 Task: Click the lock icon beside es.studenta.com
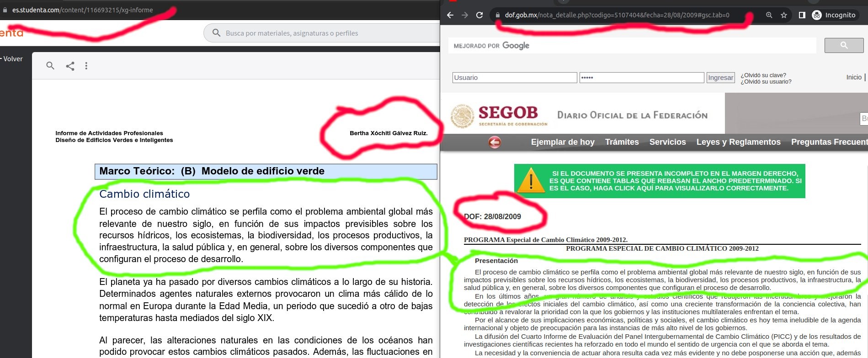5,10
